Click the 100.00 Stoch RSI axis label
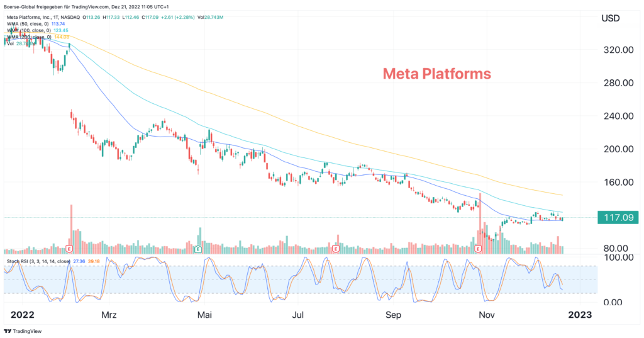644x338 pixels. click(618, 257)
